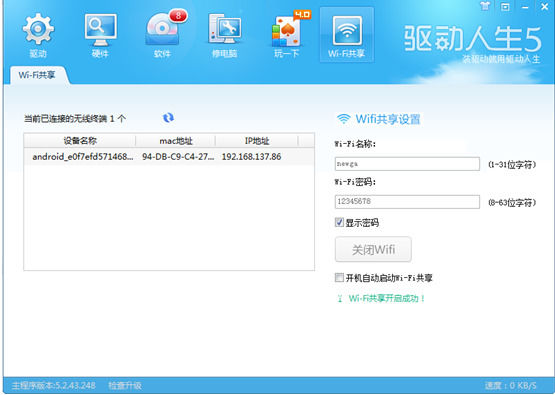
Task: Click the 关闭Wifi button
Action: 373,250
